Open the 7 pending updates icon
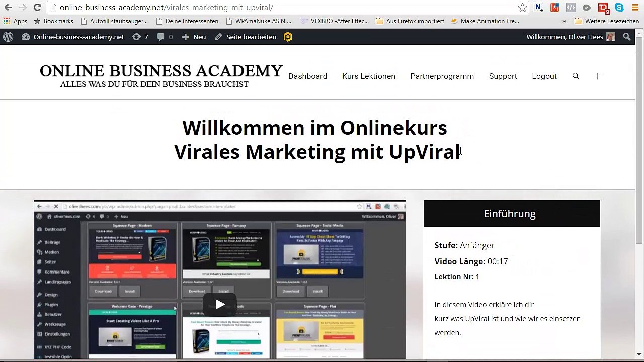Viewport: 644px width, 362px height. [140, 37]
